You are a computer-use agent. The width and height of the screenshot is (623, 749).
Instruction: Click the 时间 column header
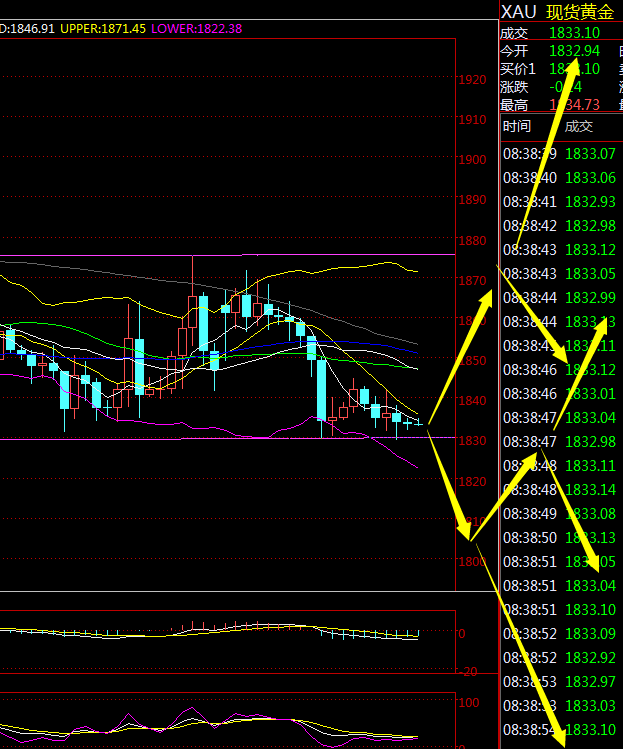517,126
